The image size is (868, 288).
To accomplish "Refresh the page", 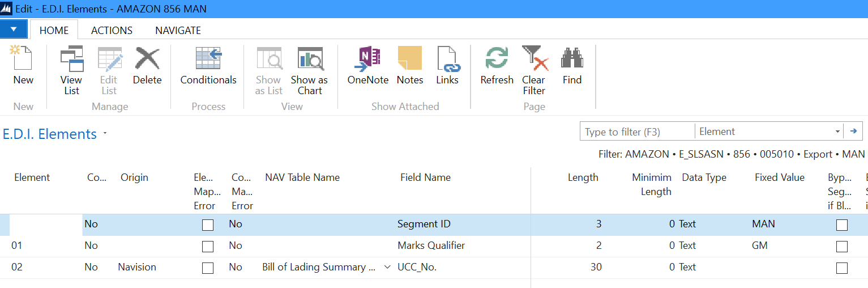I will tap(497, 66).
